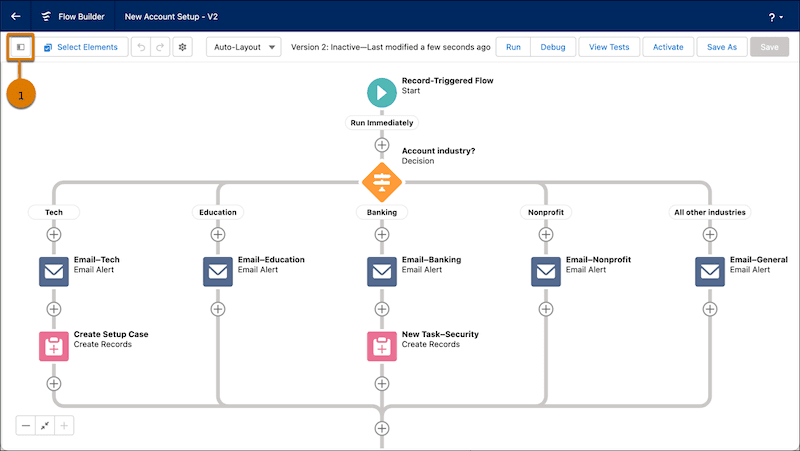Undo the last change

pos(141,47)
